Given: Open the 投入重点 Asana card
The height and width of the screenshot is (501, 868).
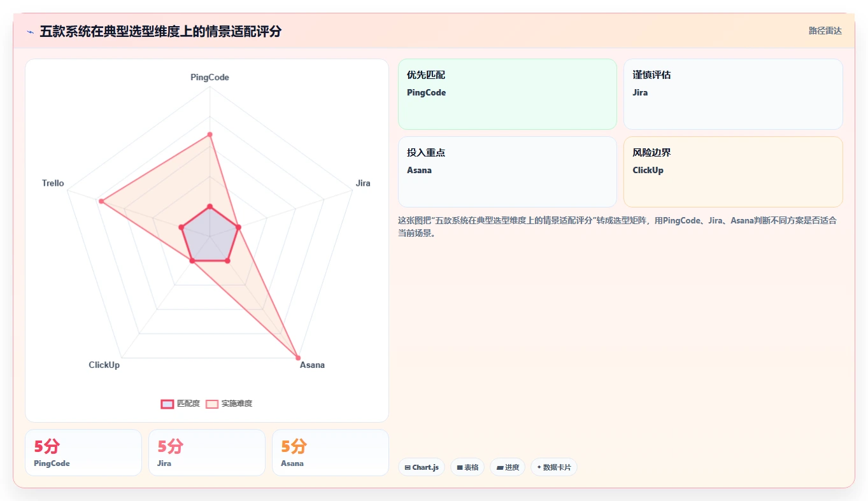Looking at the screenshot, I should [508, 172].
